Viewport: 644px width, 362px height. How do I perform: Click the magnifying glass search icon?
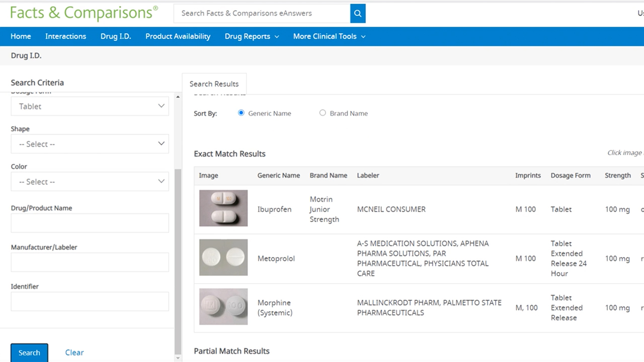[358, 14]
